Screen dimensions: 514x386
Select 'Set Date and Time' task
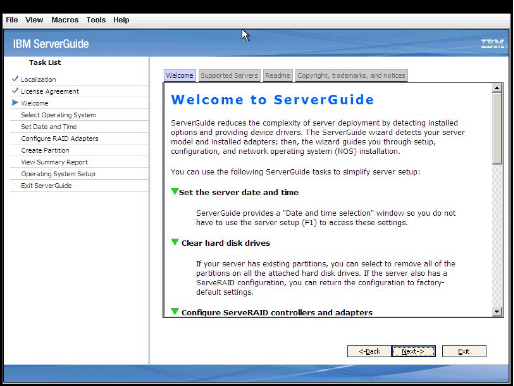point(49,127)
